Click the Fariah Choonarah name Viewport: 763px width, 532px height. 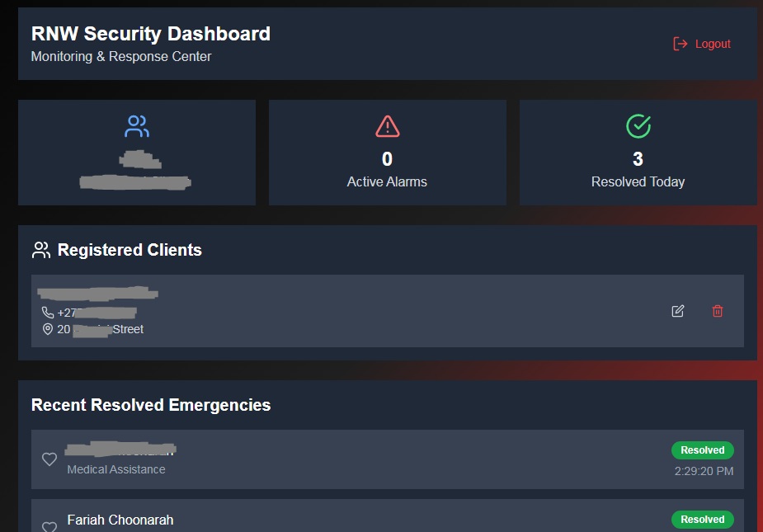point(120,520)
